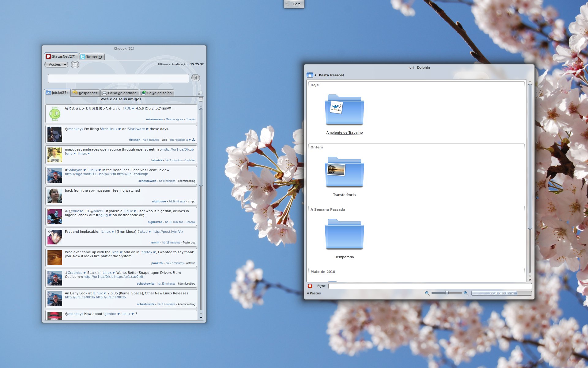The height and width of the screenshot is (368, 588).
Task: Click the Dolphin file view scrollbar handle
Action: [530, 156]
